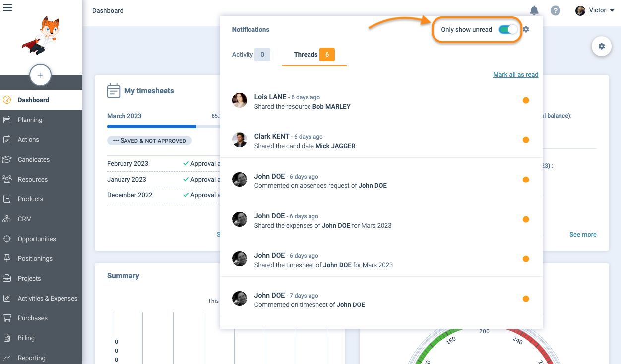Click the dashboard settings gear button

[x=602, y=46]
